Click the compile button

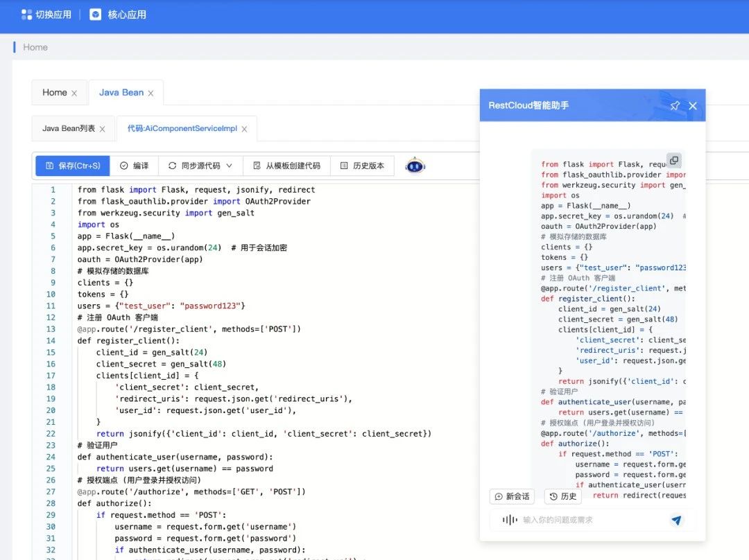click(134, 166)
